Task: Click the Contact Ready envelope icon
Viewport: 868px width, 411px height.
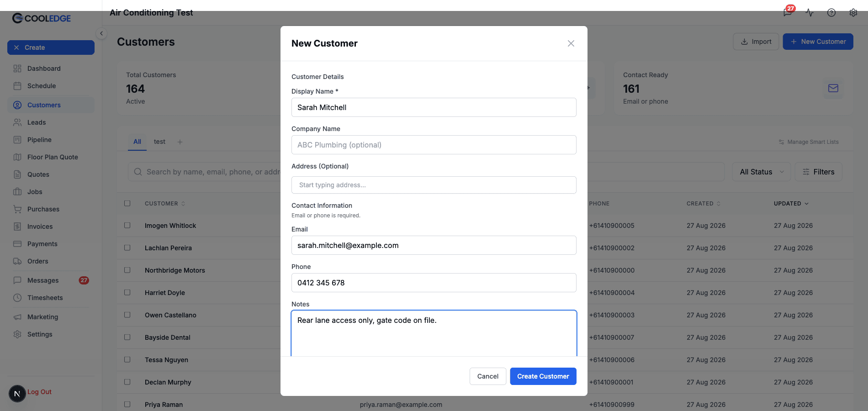Action: (833, 88)
